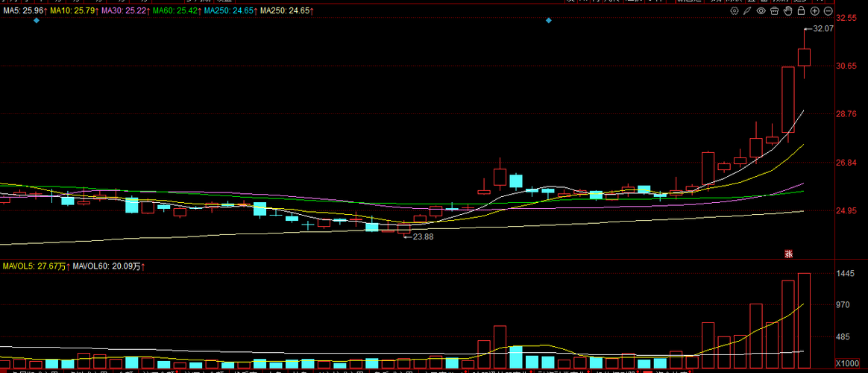Select the MAVOL5: 27.67万 label

click(x=36, y=266)
